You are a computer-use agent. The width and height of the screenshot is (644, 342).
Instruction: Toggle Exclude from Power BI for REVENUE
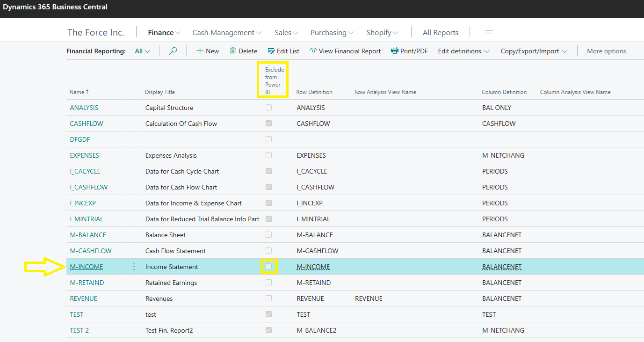pyautogui.click(x=268, y=298)
